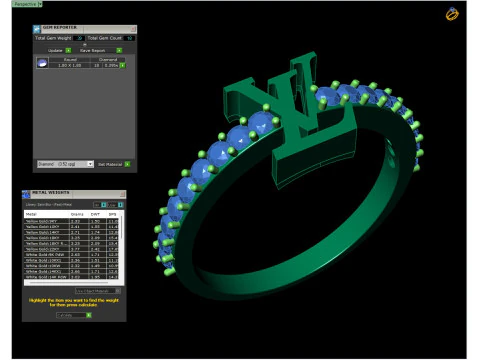Click the green Update button

[68, 50]
